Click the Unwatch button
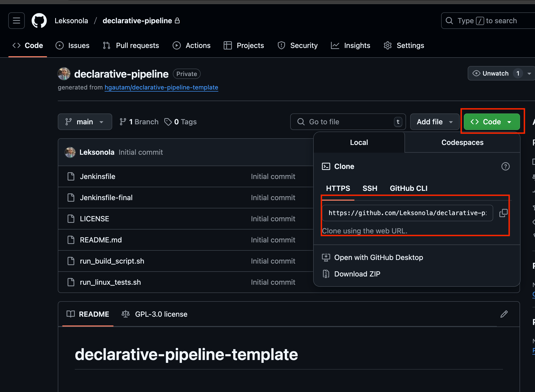This screenshot has height=392, width=535. point(496,73)
